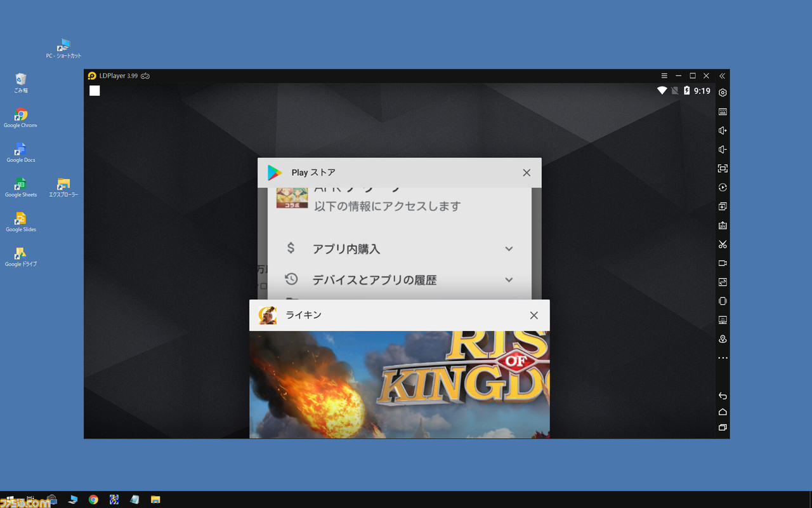Open Google Slides desktop shortcut
This screenshot has width=812, height=508.
[x=21, y=222]
